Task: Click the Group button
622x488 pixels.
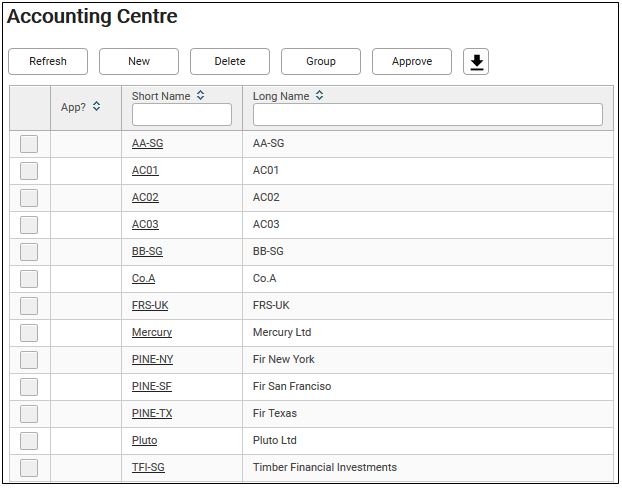Action: [x=321, y=62]
